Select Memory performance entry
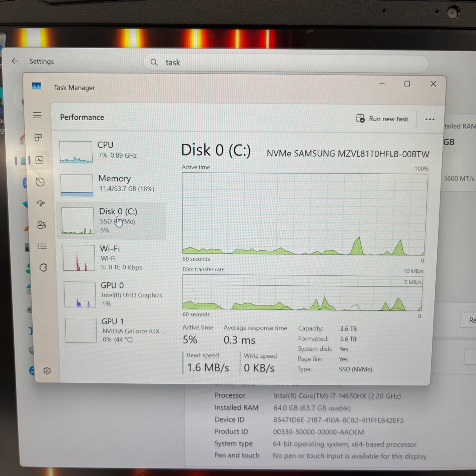This screenshot has height=476, width=476. (x=112, y=185)
